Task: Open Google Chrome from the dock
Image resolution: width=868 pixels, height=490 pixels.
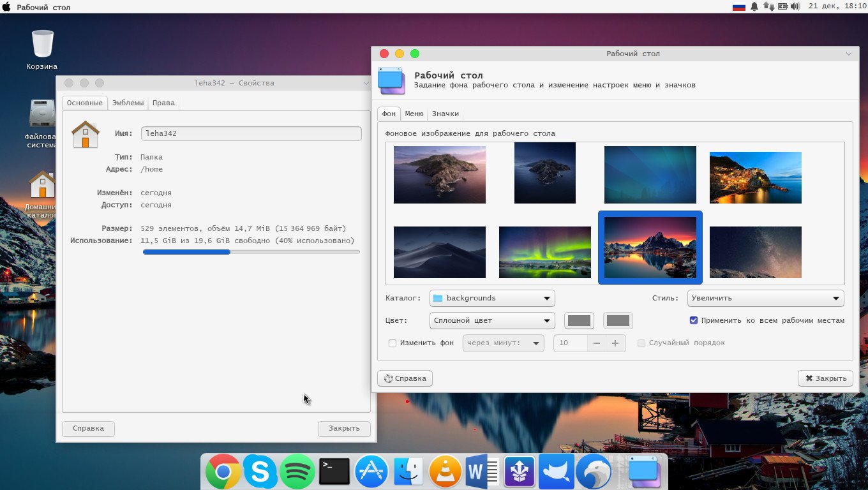Action: click(223, 472)
